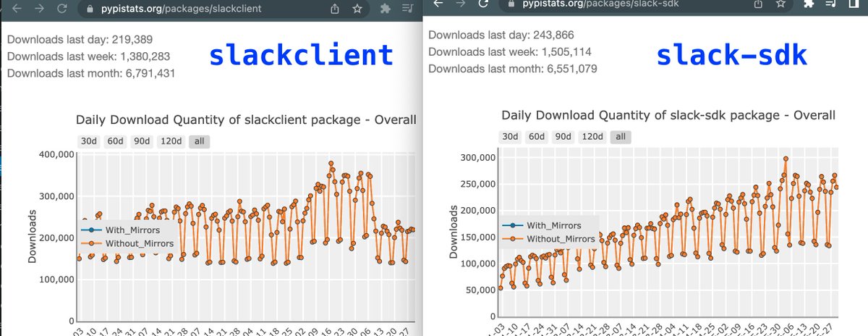This screenshot has height=336, width=868.
Task: Click the slackclient chart title text
Action: pyautogui.click(x=246, y=120)
